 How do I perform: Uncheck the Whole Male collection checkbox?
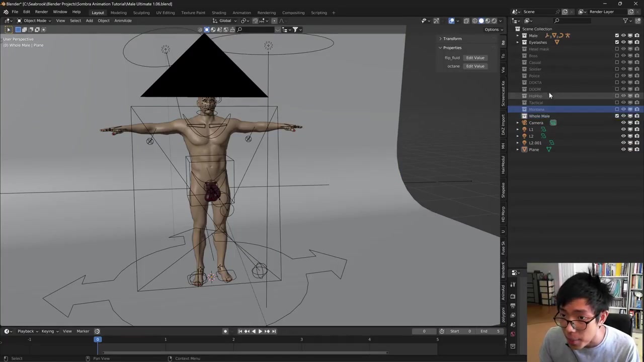[617, 116]
